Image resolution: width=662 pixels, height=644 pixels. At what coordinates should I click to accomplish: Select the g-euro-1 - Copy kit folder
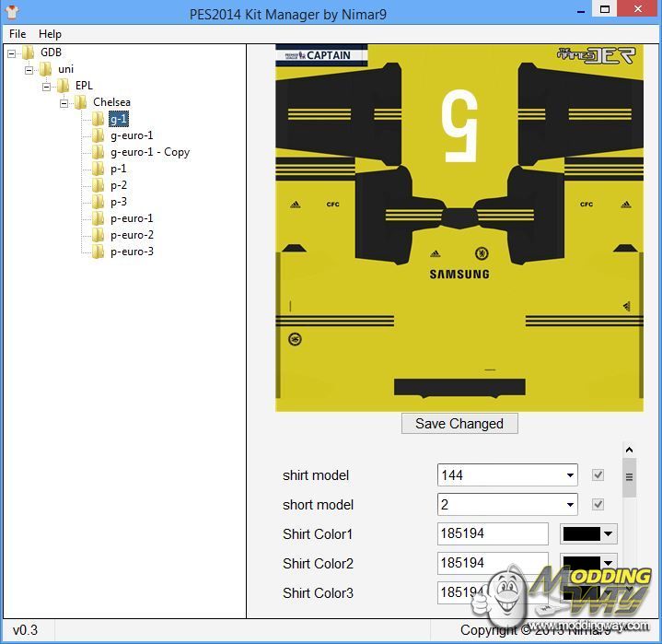[150, 152]
